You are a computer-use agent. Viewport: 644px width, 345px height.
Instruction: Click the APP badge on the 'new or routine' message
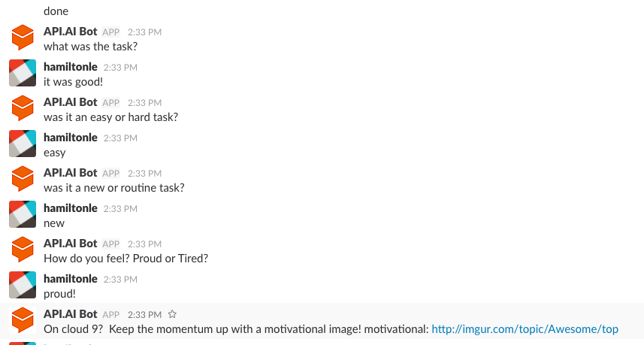click(111, 174)
